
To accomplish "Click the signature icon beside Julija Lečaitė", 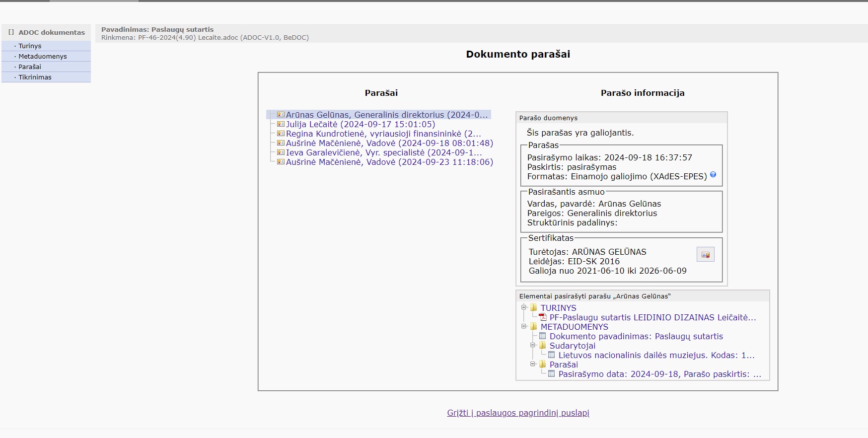I will point(281,124).
